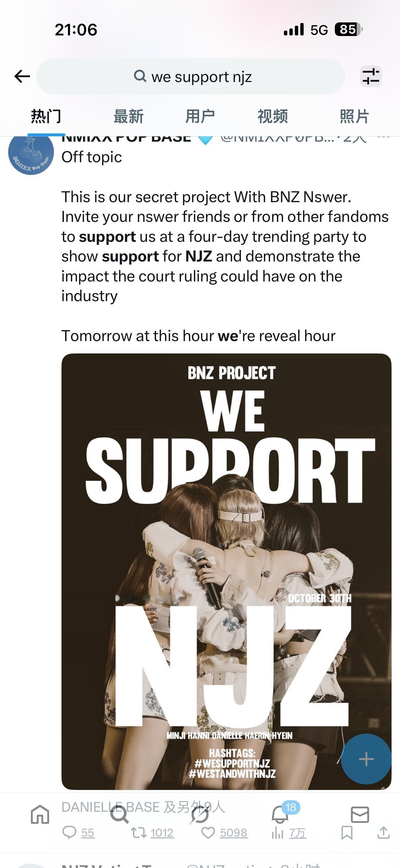The width and height of the screenshot is (400, 868).
Task: Open the messages envelope icon
Action: pyautogui.click(x=360, y=814)
